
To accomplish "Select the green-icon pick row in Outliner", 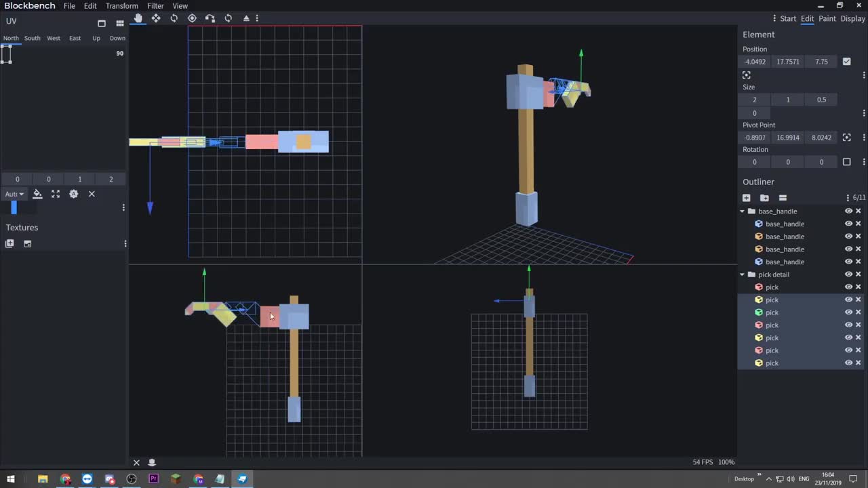I will click(800, 312).
